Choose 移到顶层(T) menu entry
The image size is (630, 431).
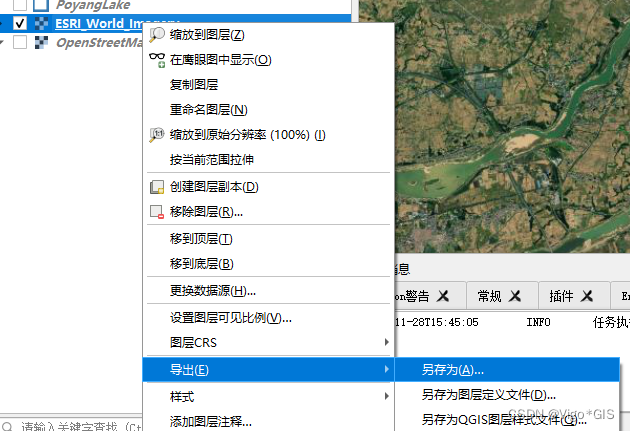point(269,239)
